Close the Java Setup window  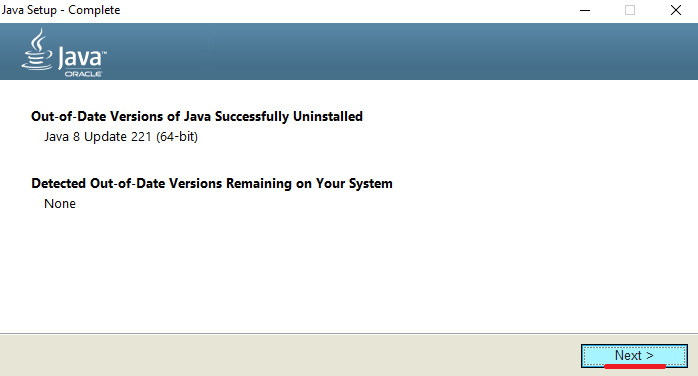(676, 10)
